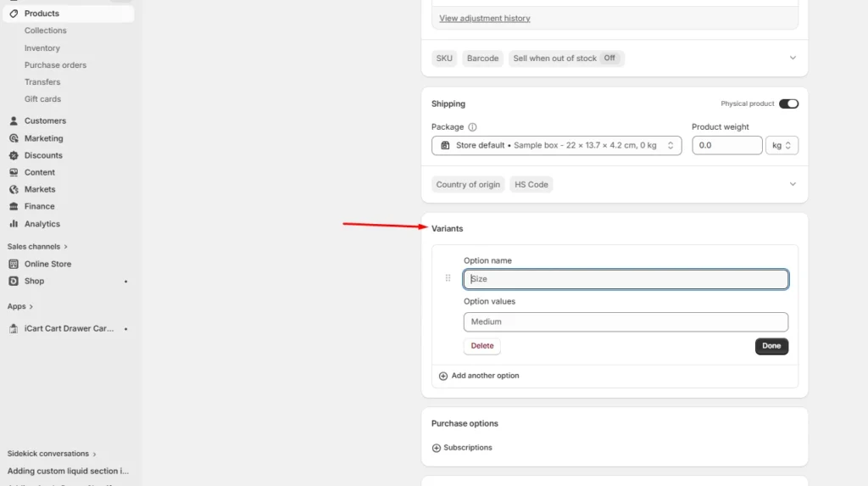Viewport: 868px width, 486px height.
Task: Click the Shop bag icon
Action: 14,281
